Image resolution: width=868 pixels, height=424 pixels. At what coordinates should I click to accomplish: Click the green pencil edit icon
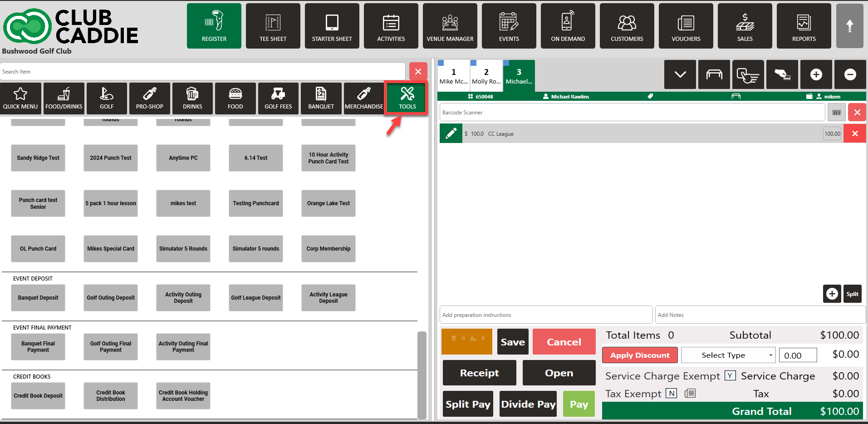(x=451, y=133)
